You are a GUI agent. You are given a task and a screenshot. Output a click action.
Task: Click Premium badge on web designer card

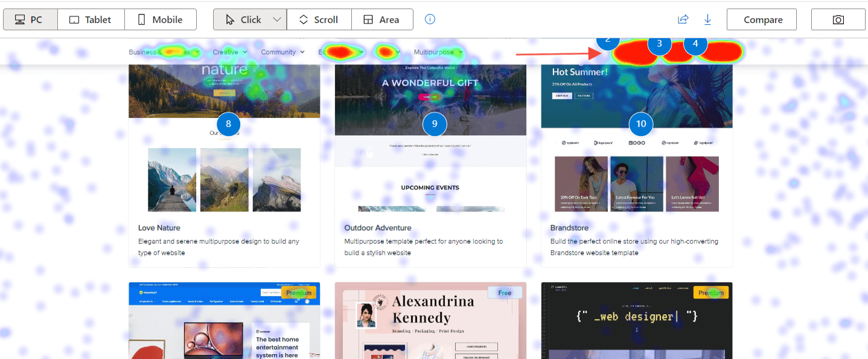point(711,293)
